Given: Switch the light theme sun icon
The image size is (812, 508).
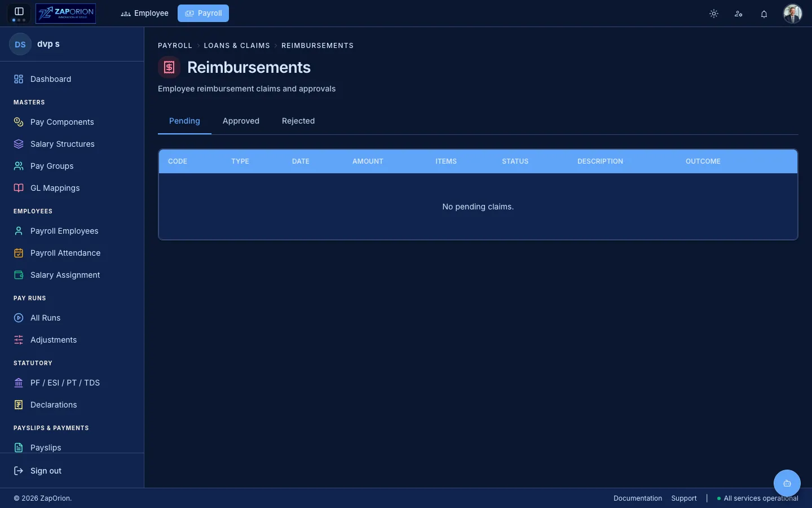Looking at the screenshot, I should tap(714, 14).
